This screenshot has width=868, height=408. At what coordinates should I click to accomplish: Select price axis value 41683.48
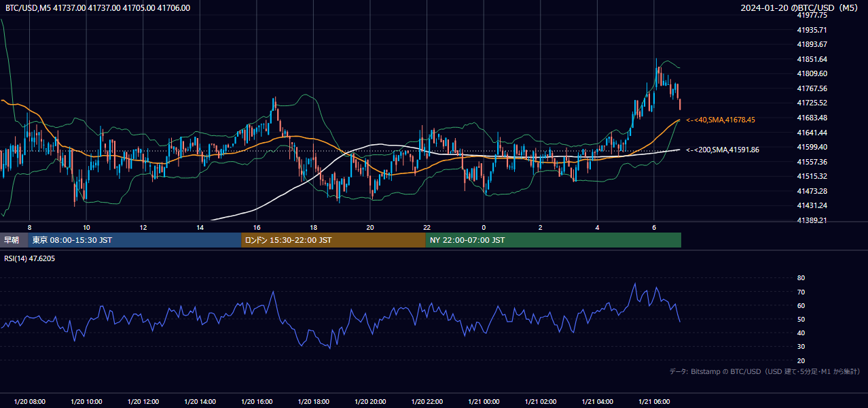812,118
